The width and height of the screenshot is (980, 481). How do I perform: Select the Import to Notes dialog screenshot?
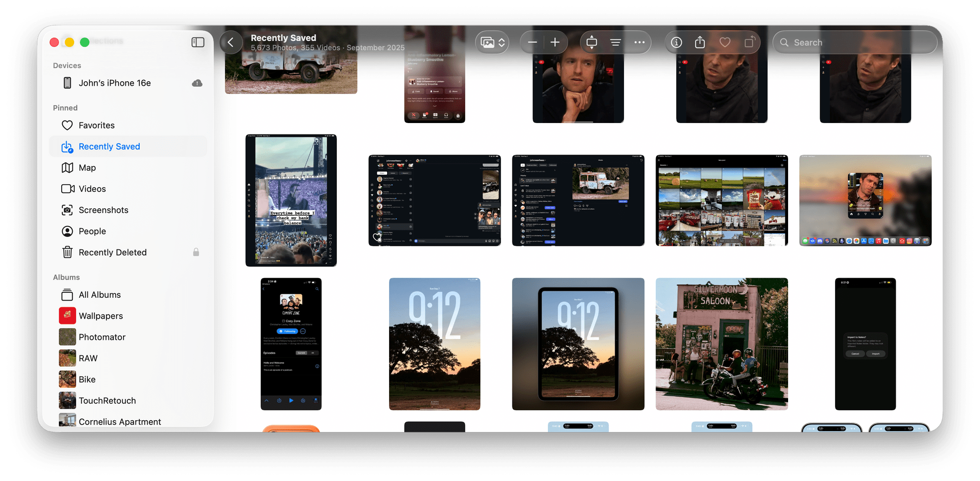tap(865, 344)
